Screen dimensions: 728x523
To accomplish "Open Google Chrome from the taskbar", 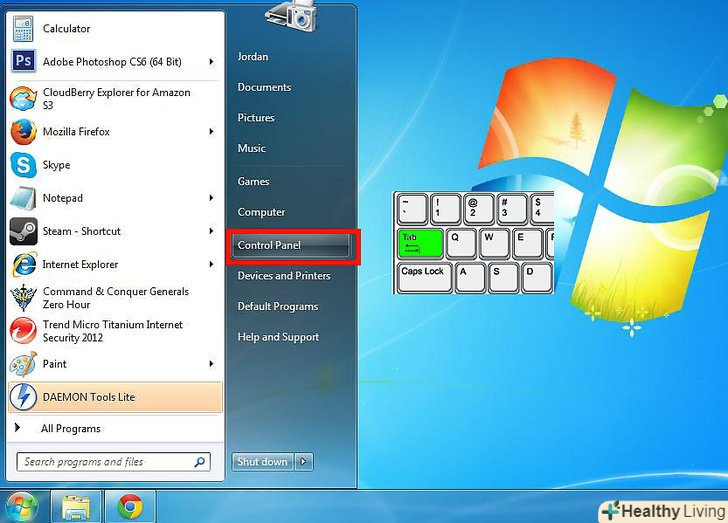I will click(130, 507).
